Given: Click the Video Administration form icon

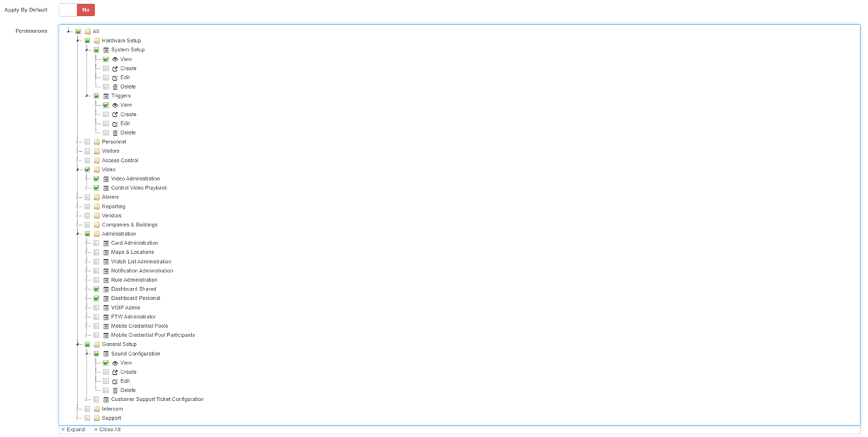Looking at the screenshot, I should pyautogui.click(x=106, y=179).
